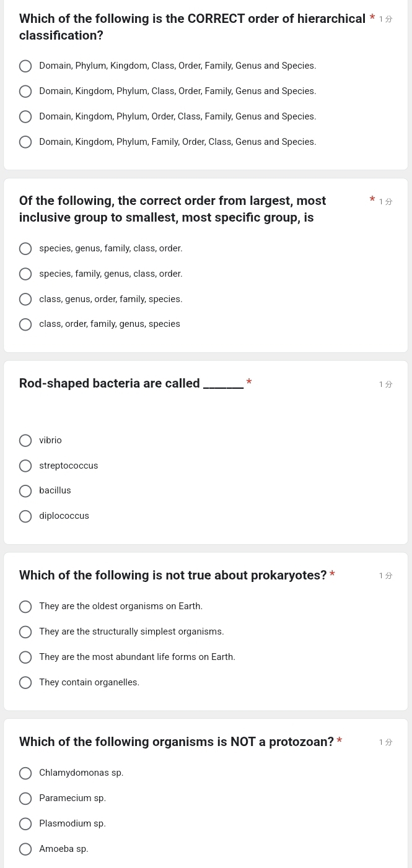Select 'Domain, Kingdom, Phylum, Family, Order, Class, Genus and Species.'
412x868 pixels.
click(25, 142)
